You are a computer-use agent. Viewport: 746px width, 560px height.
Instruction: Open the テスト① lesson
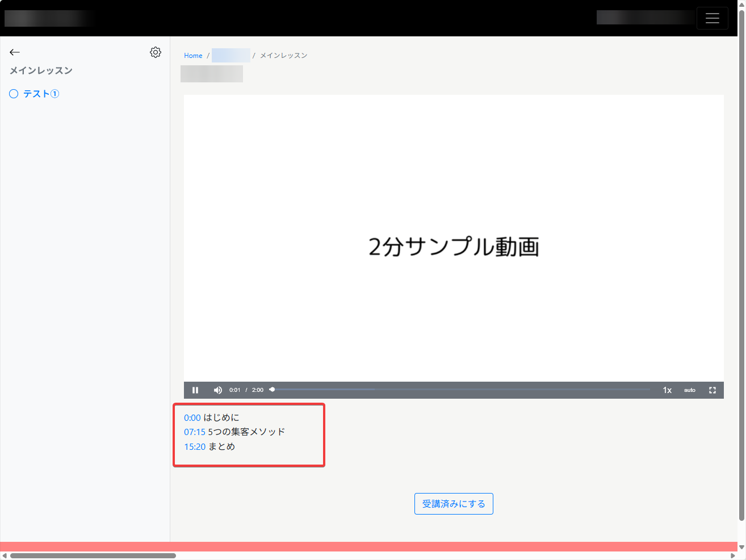[41, 94]
